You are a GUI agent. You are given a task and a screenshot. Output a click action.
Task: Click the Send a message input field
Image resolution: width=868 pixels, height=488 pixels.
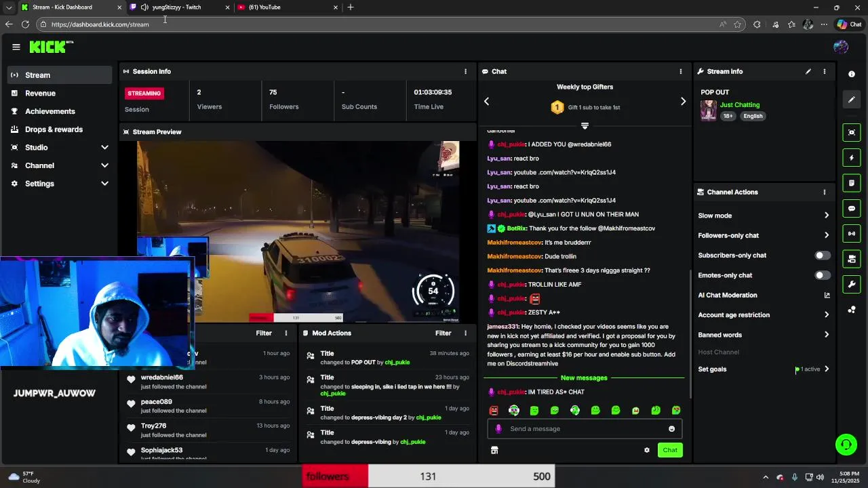(585, 429)
